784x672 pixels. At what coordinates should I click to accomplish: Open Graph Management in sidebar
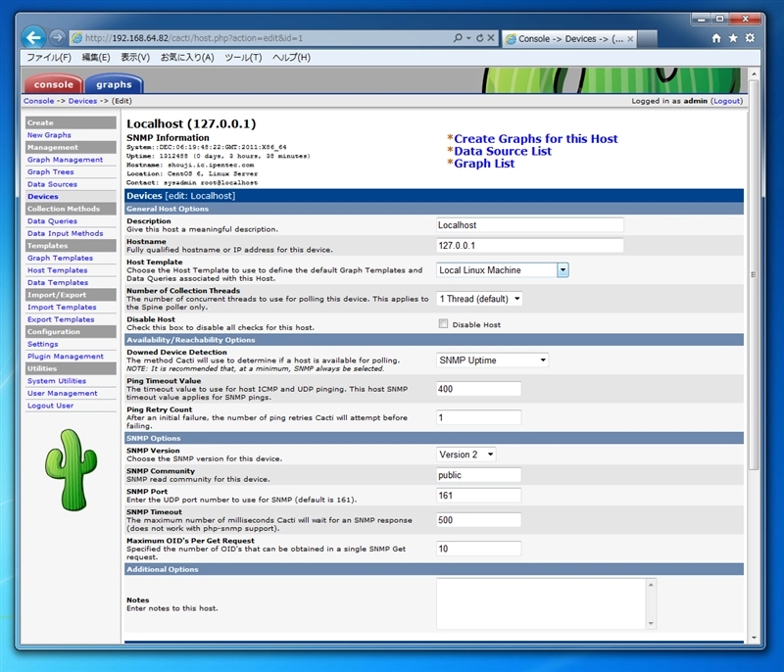65,160
